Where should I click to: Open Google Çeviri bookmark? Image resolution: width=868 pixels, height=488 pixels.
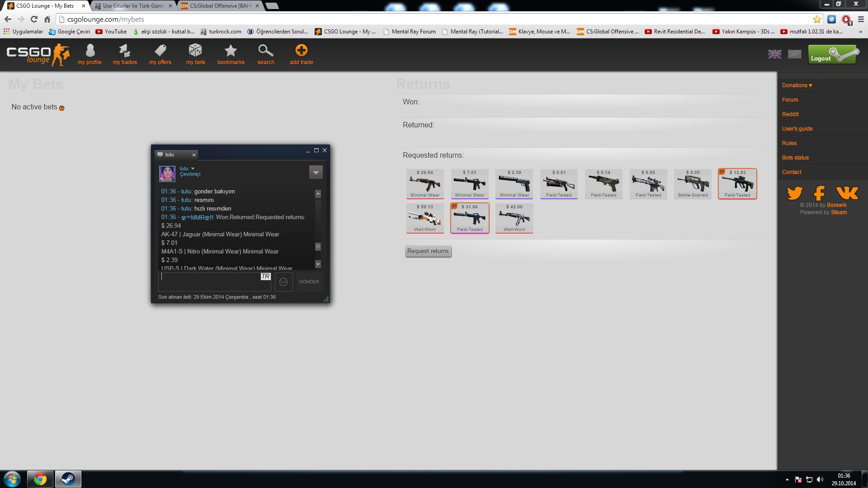pyautogui.click(x=69, y=32)
